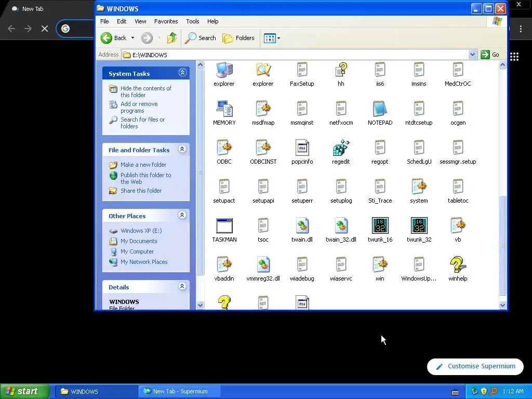This screenshot has width=532, height=399.
Task: Select the FaxSetup log file
Action: (x=302, y=70)
